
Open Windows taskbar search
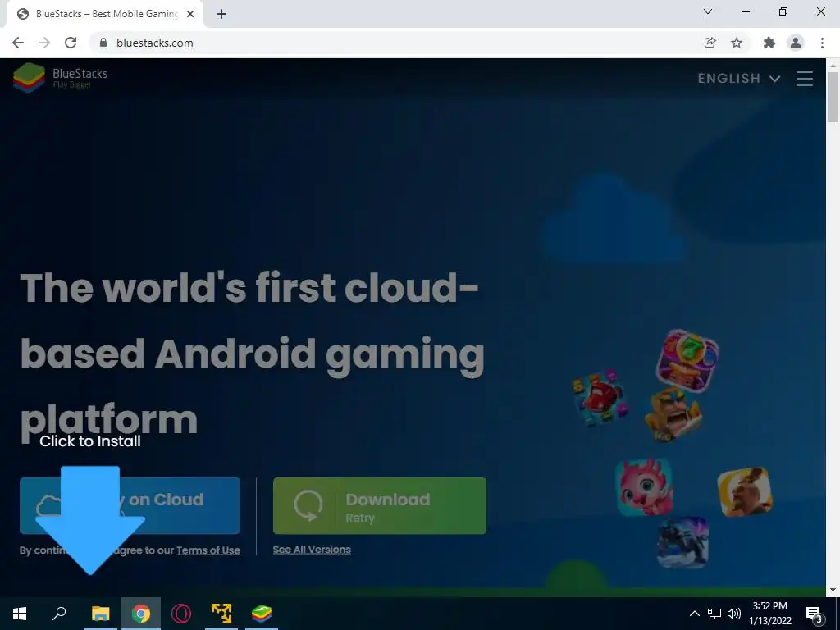coord(59,614)
